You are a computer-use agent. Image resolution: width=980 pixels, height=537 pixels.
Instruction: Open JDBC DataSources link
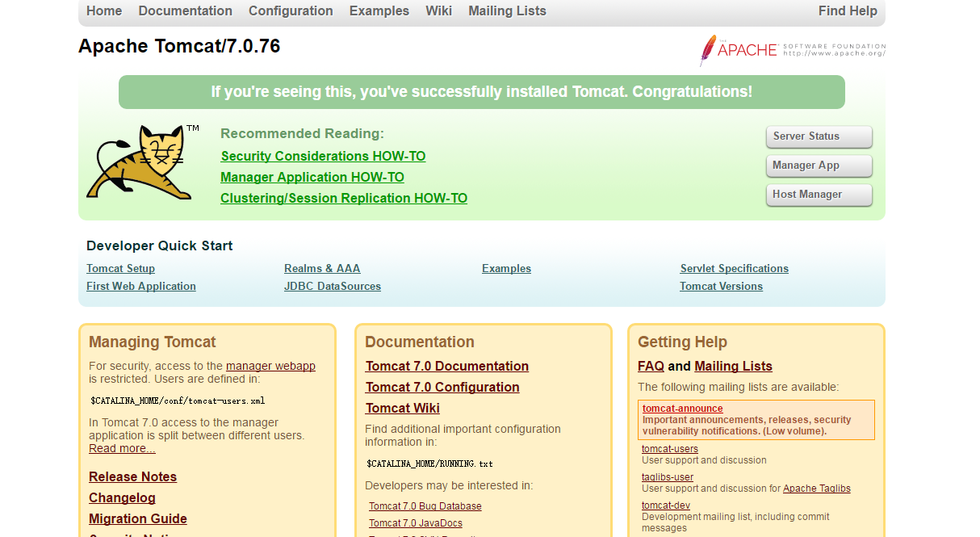click(333, 287)
